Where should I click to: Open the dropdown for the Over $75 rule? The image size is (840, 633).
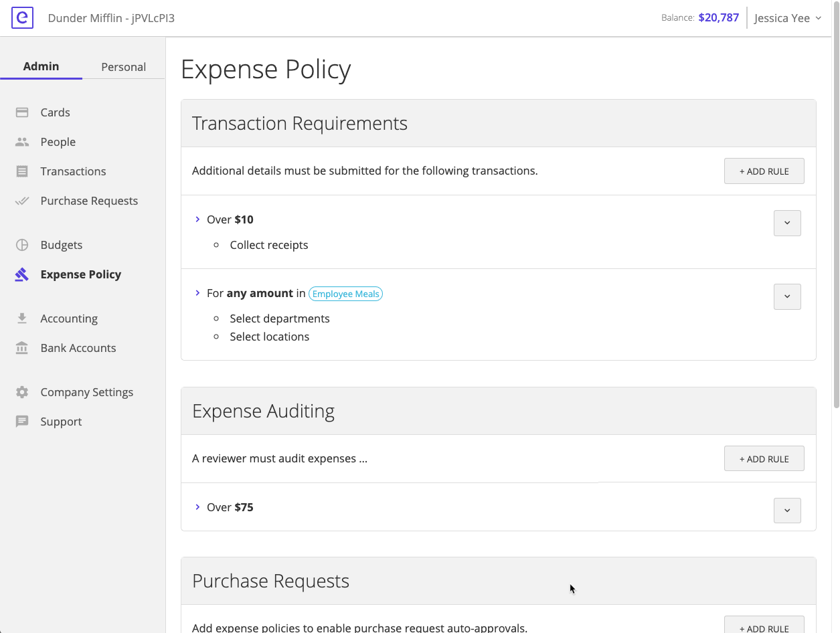[x=787, y=511]
